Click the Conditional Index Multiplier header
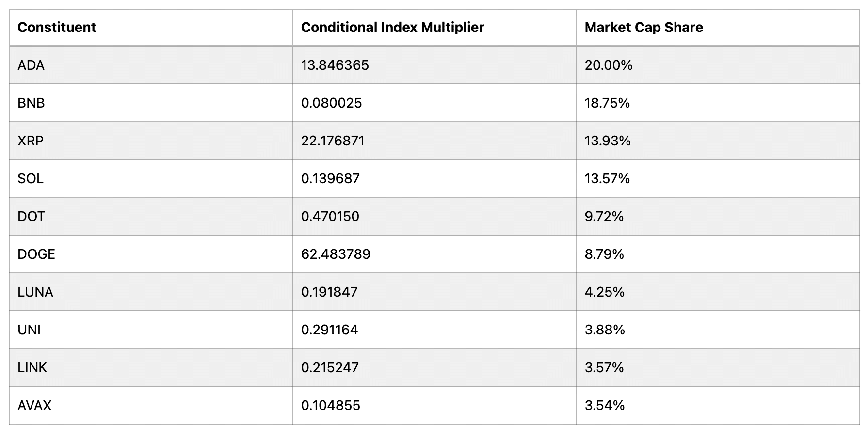Viewport: 868px width, 441px height. point(392,27)
